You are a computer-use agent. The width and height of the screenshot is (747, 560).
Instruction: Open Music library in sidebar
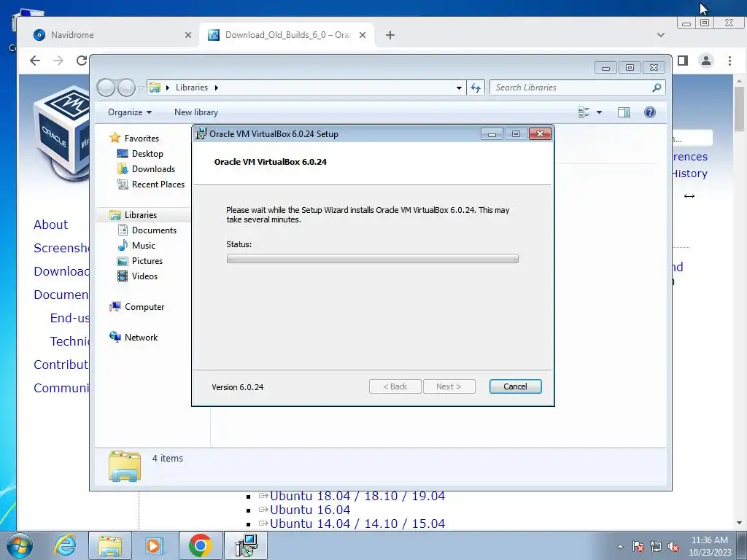[144, 245]
